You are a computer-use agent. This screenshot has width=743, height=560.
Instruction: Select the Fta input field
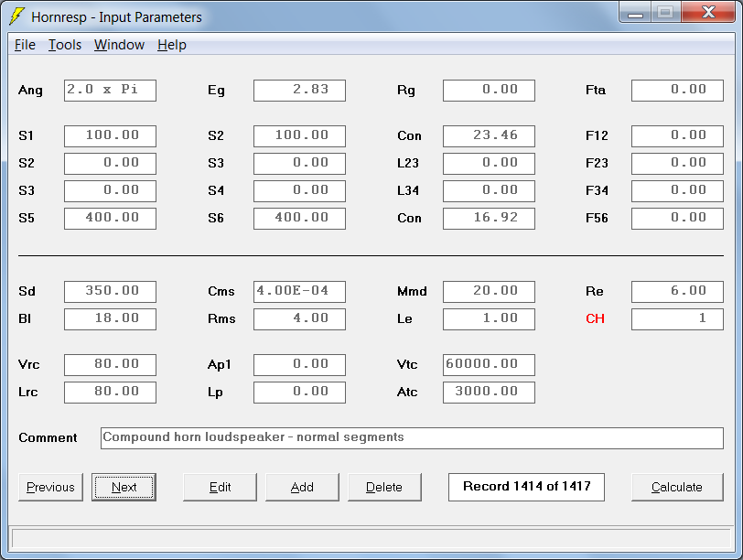678,91
